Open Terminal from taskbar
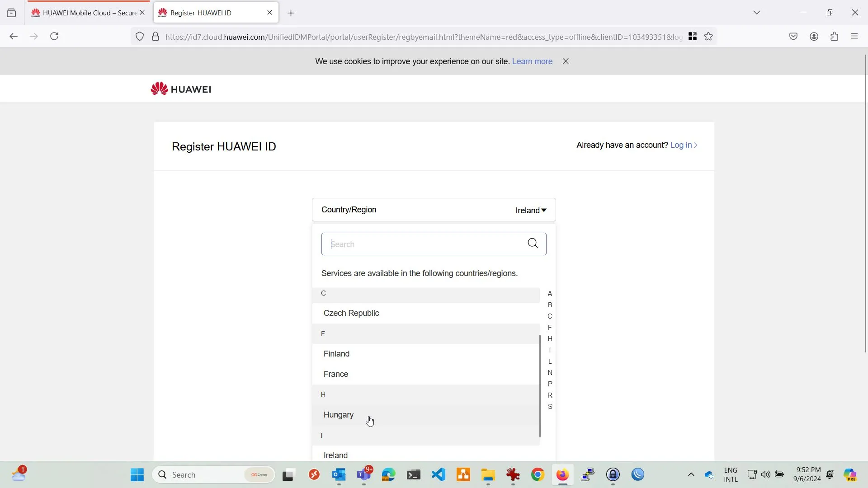 [414, 475]
